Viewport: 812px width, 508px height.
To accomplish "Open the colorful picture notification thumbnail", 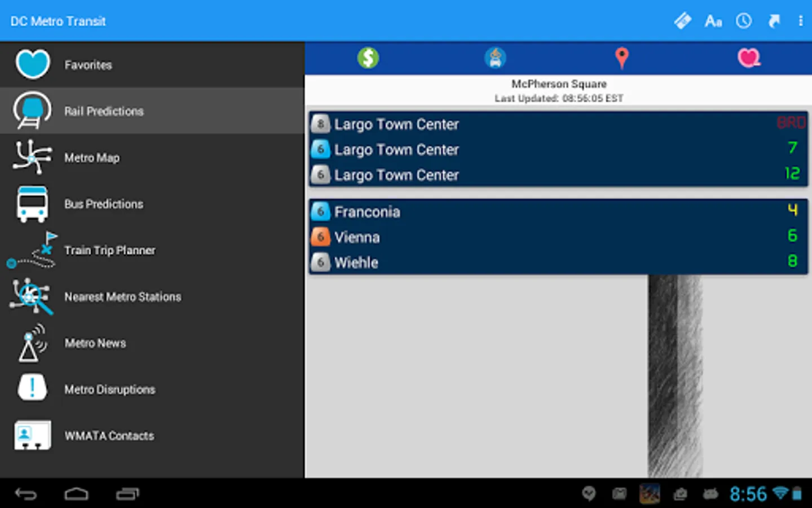I will point(650,494).
